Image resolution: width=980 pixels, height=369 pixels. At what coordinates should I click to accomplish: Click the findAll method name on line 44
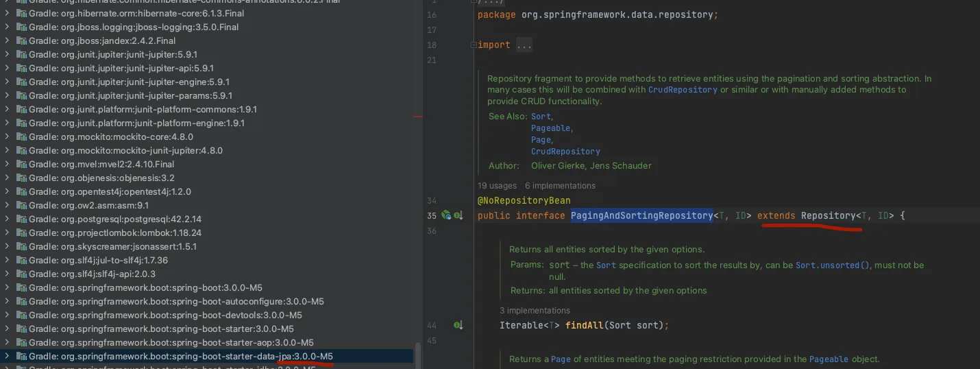coord(585,325)
